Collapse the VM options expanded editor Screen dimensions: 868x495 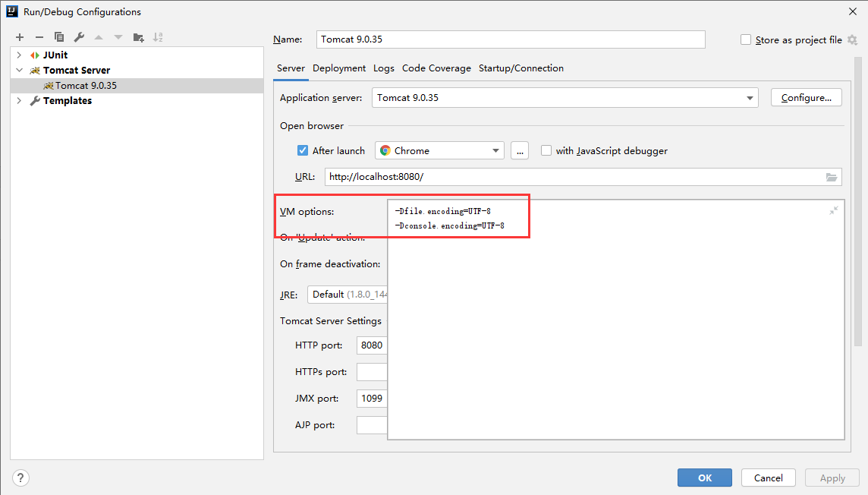(834, 210)
